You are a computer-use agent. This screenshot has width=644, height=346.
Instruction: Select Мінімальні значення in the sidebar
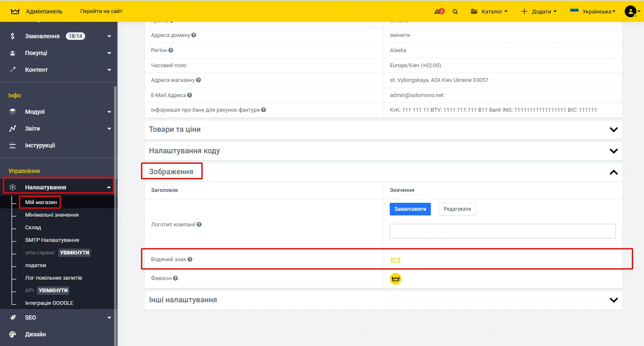(52, 215)
